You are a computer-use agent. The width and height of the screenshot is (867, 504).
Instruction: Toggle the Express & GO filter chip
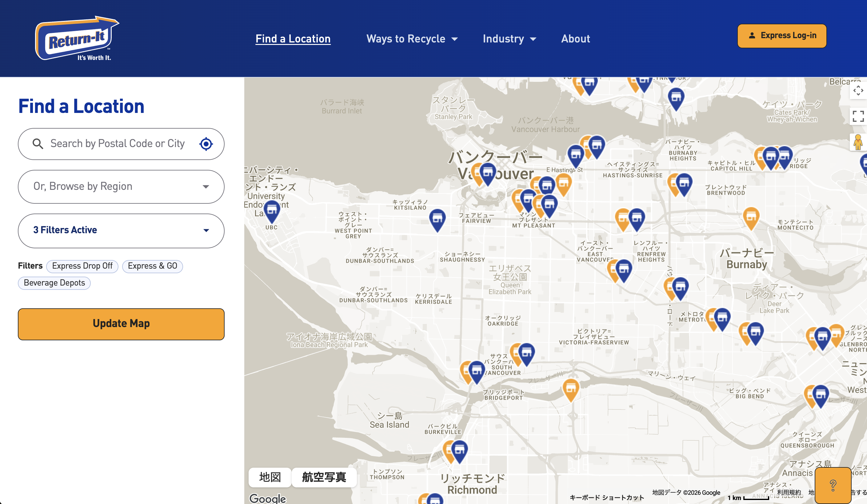(x=152, y=266)
